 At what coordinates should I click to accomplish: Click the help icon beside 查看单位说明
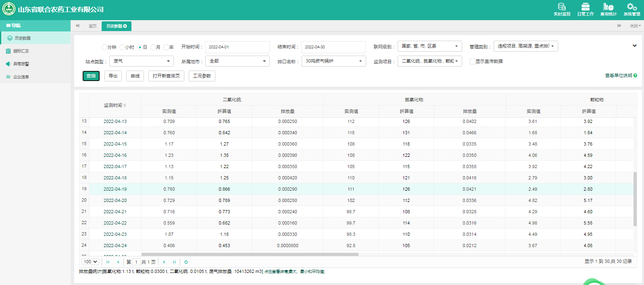pyautogui.click(x=635, y=75)
